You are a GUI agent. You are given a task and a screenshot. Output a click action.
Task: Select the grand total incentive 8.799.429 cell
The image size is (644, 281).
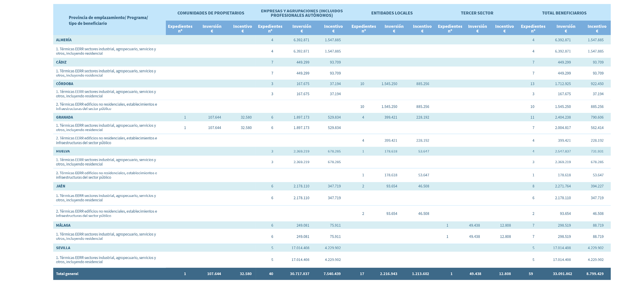coord(595,274)
